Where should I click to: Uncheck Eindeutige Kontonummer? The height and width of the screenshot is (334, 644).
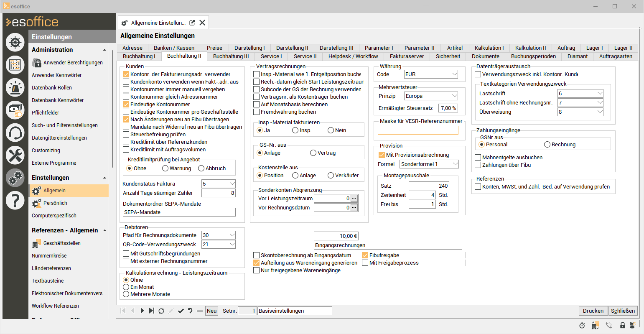pyautogui.click(x=126, y=104)
